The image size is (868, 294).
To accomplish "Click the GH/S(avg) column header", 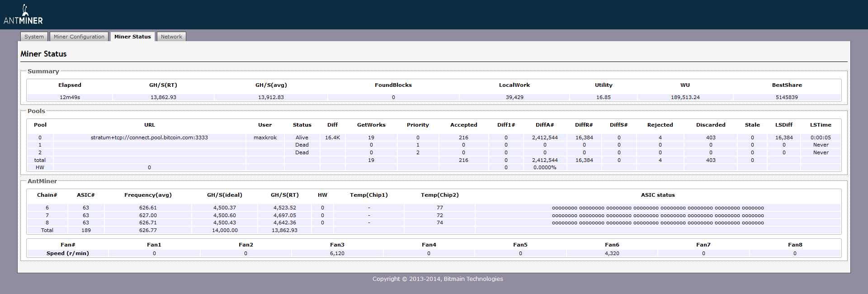I will pyautogui.click(x=271, y=85).
